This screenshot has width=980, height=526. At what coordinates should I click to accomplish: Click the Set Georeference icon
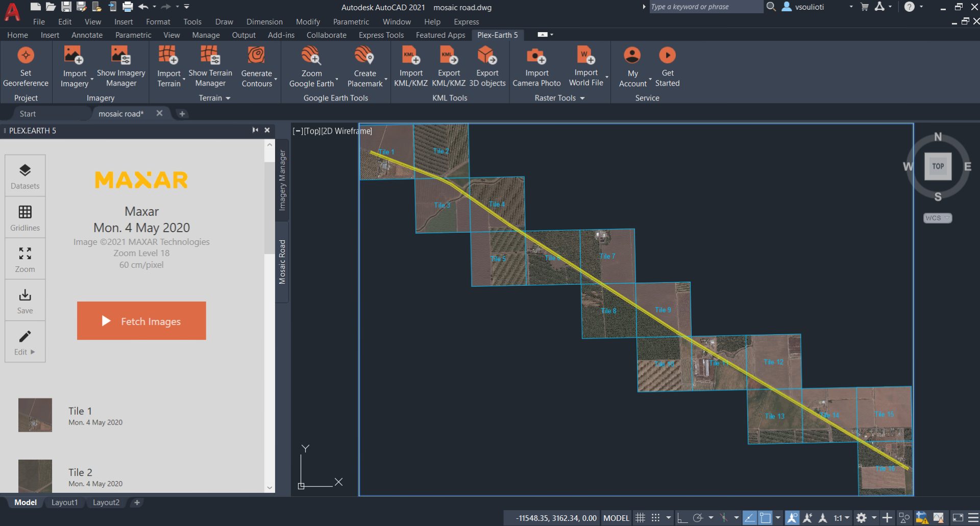(x=26, y=56)
